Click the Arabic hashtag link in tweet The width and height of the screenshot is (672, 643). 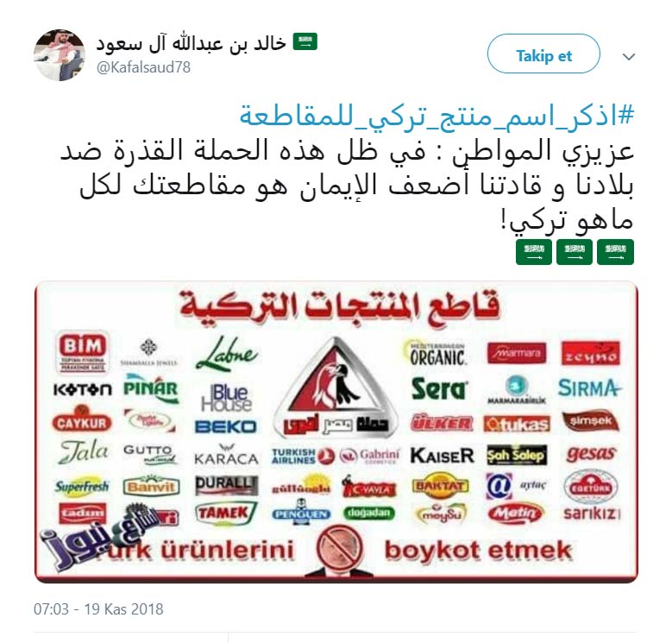click(x=436, y=115)
